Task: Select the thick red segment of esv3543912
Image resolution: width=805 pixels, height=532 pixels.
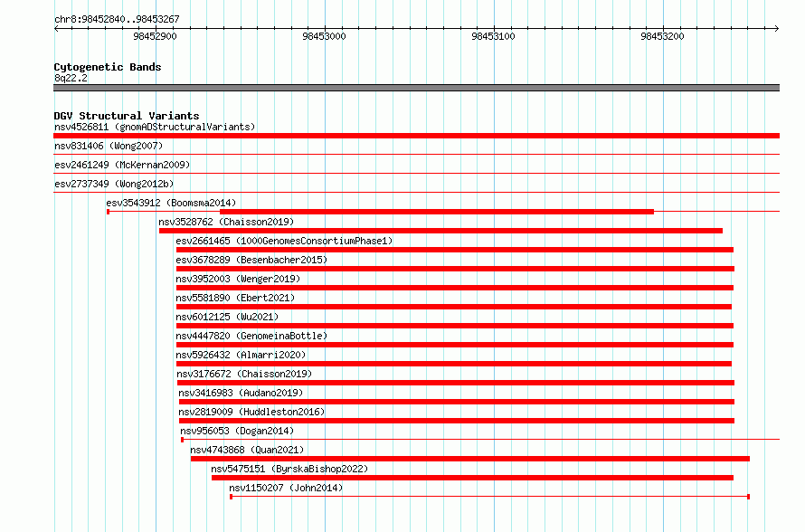Action: point(437,212)
